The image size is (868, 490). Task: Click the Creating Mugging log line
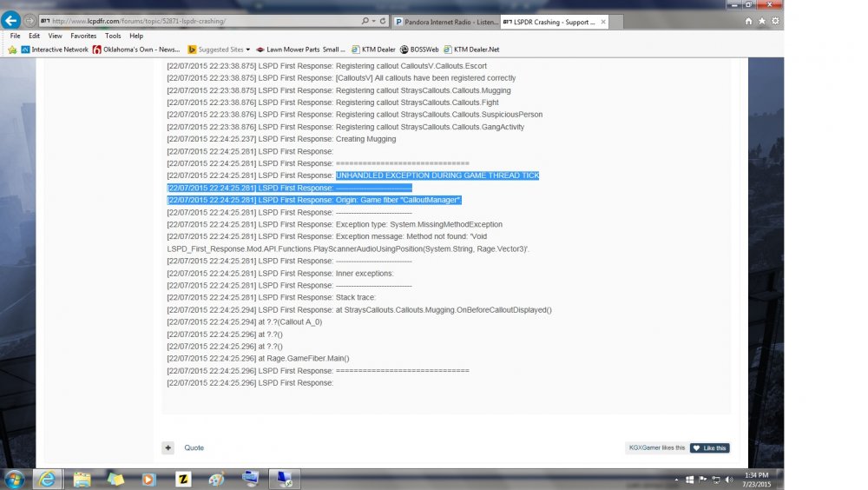coord(281,139)
